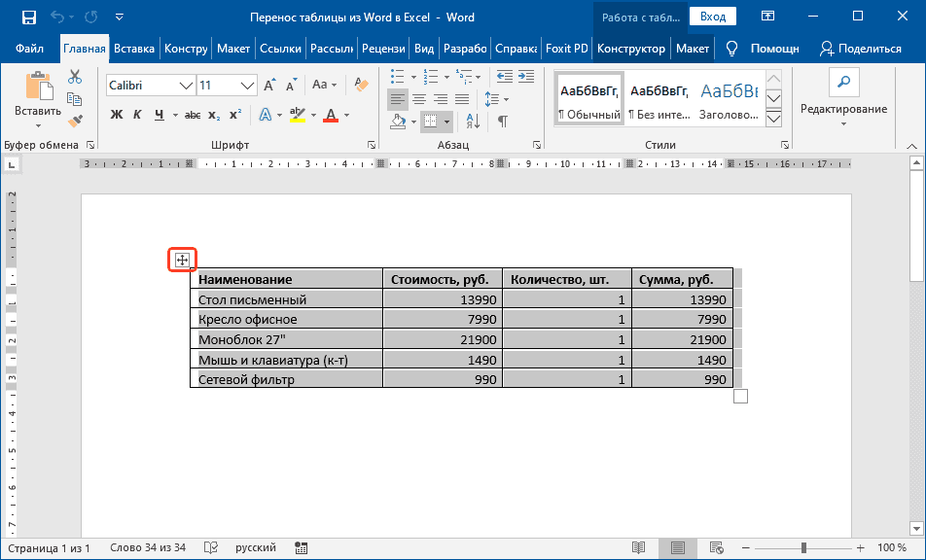Click the Save floppy disk icon

pyautogui.click(x=28, y=17)
